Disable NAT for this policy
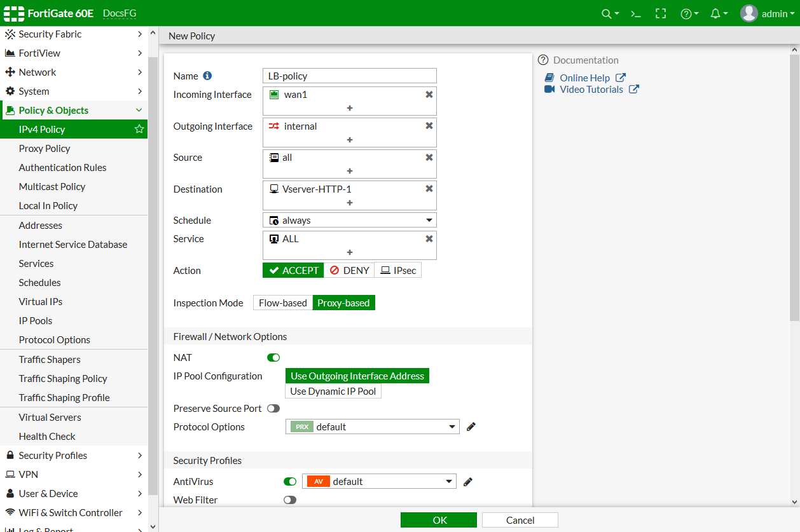Image resolution: width=800 pixels, height=532 pixels. (273, 357)
